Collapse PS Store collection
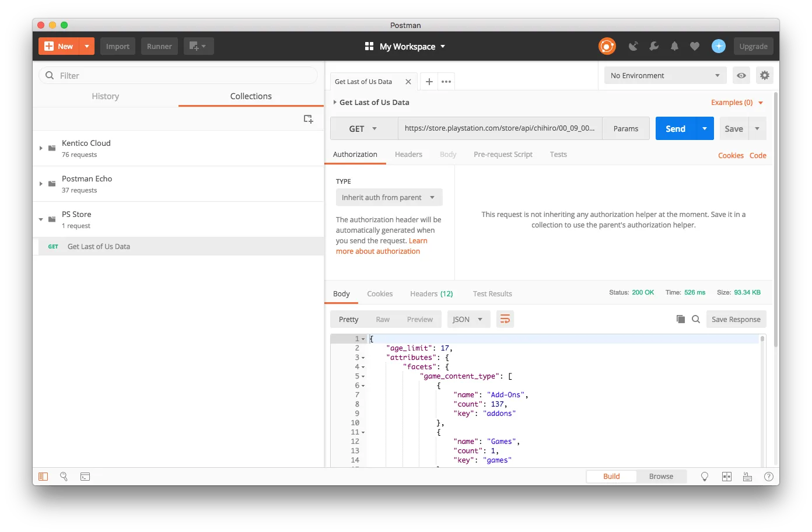This screenshot has width=812, height=532. click(41, 219)
